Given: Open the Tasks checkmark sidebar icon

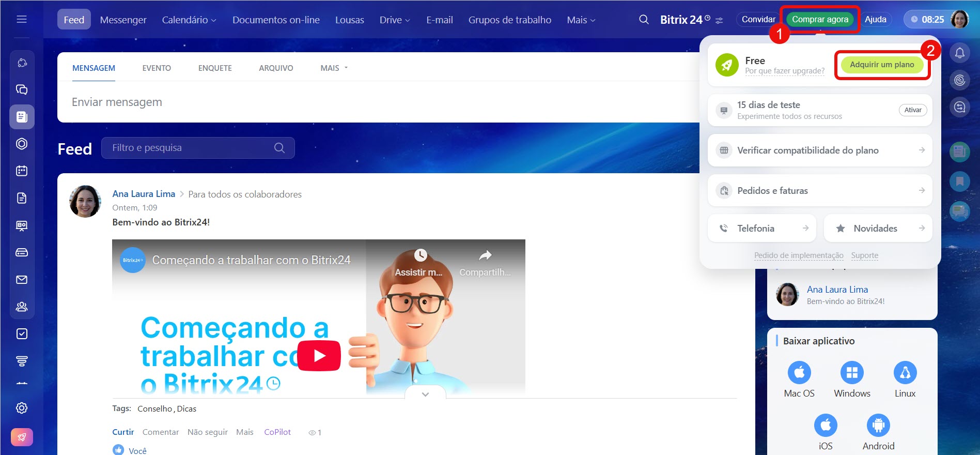Looking at the screenshot, I should [x=22, y=334].
